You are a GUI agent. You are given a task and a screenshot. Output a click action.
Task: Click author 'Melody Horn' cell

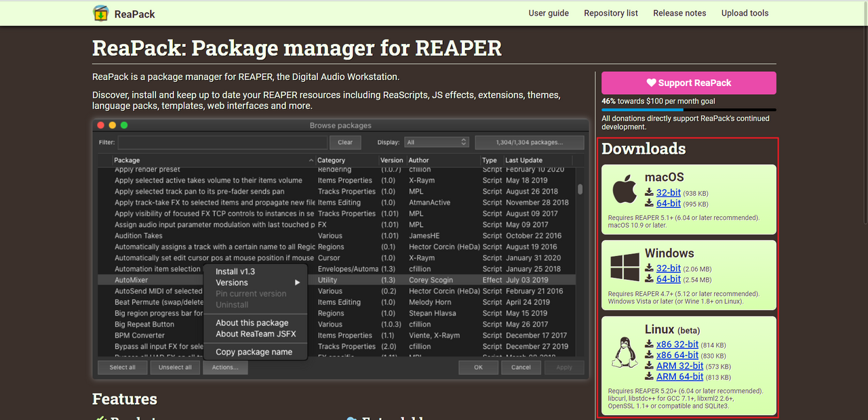coord(430,302)
